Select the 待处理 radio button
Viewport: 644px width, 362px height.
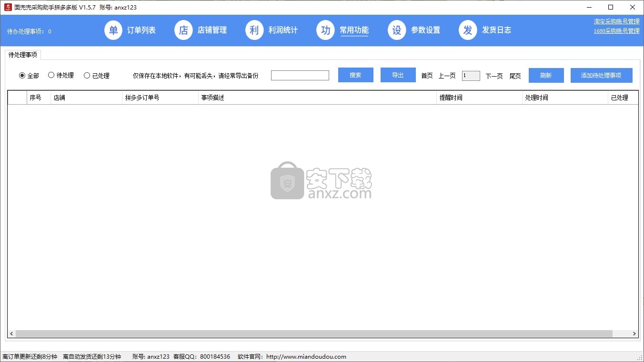coord(61,75)
